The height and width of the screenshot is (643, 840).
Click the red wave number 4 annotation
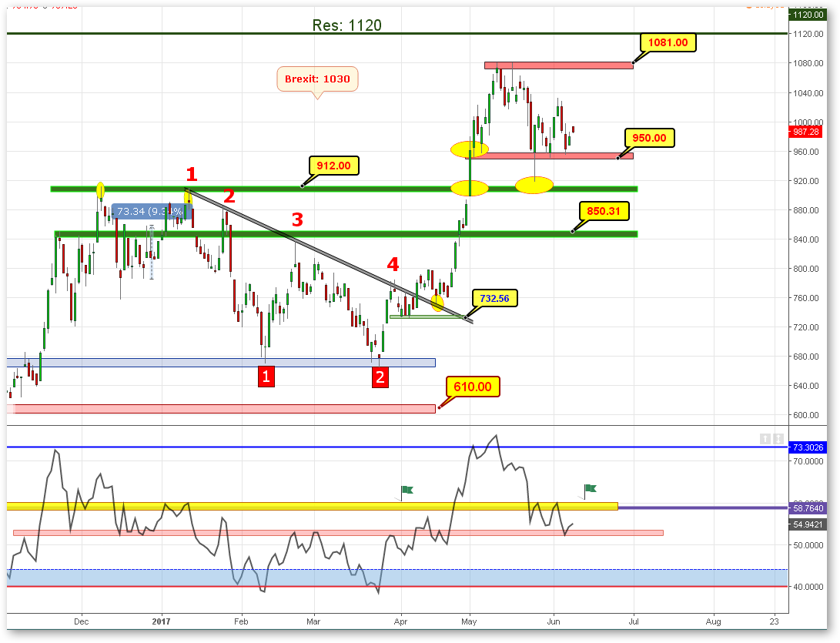(393, 264)
